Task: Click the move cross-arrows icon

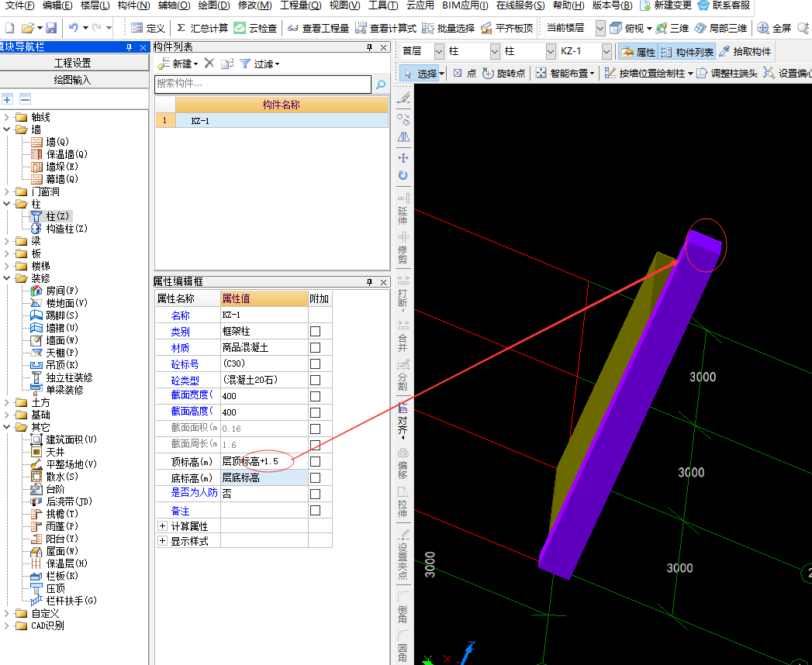Action: coord(403,158)
